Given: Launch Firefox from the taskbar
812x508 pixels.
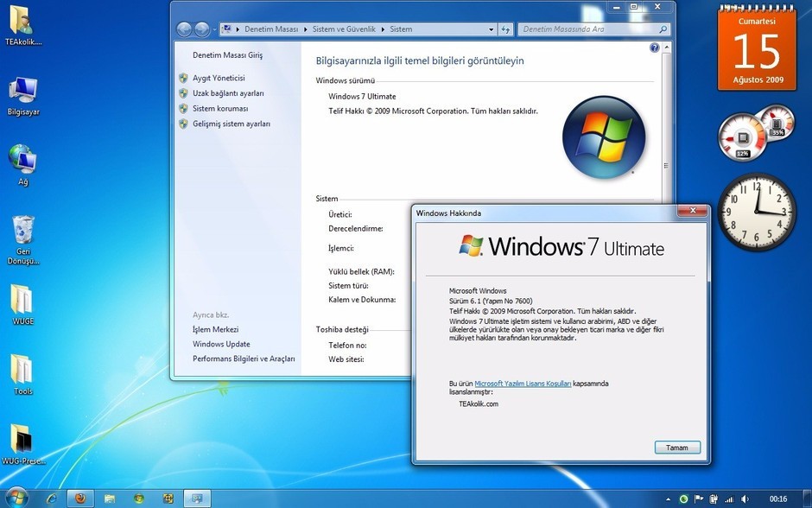Looking at the screenshot, I should point(80,498).
